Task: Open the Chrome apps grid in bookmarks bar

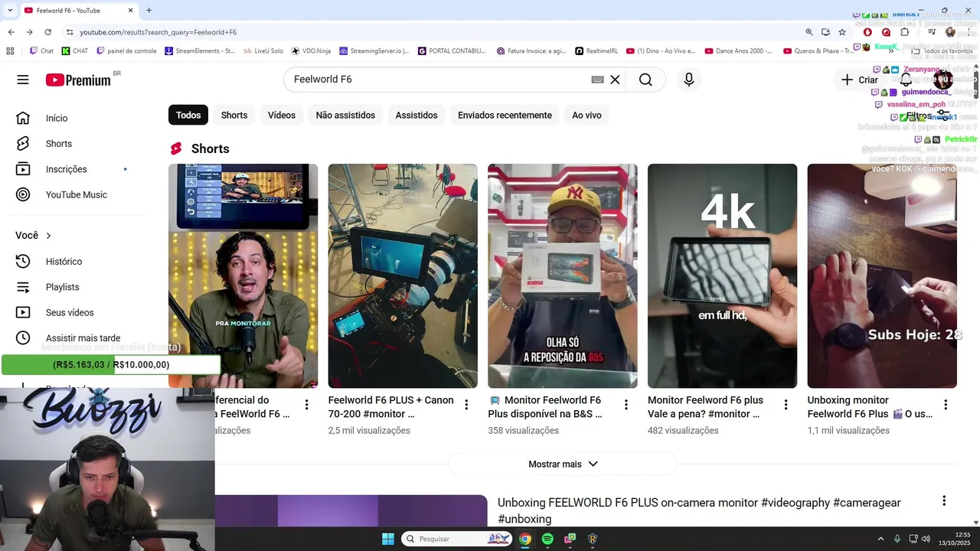Action: click(x=10, y=51)
